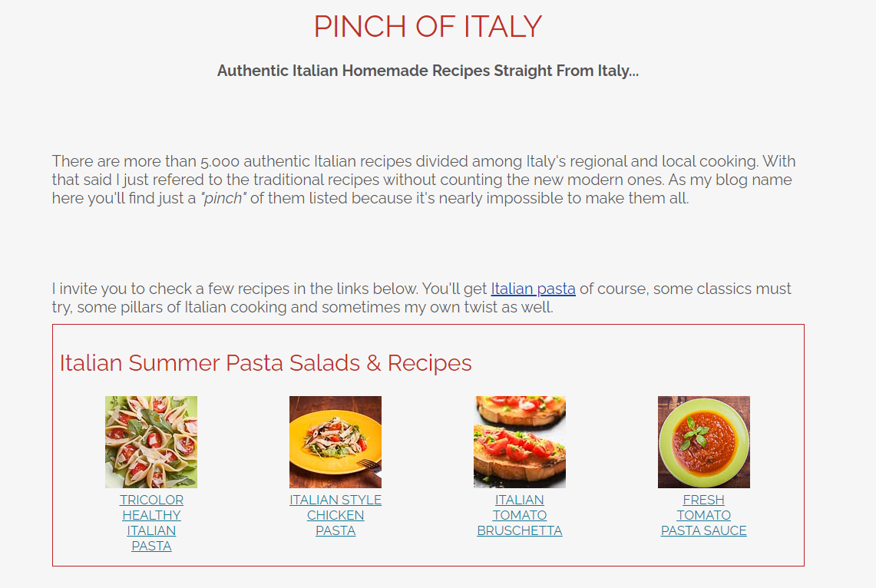Click the "5.000" number in the intro
This screenshot has width=876, height=588.
220,162
